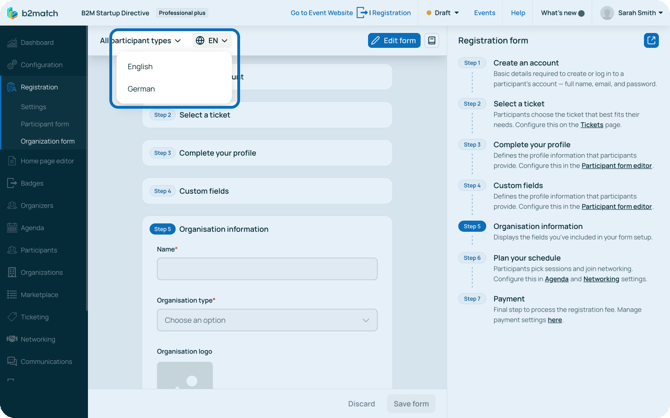Expand Step 4 Custom fields card

(267, 191)
